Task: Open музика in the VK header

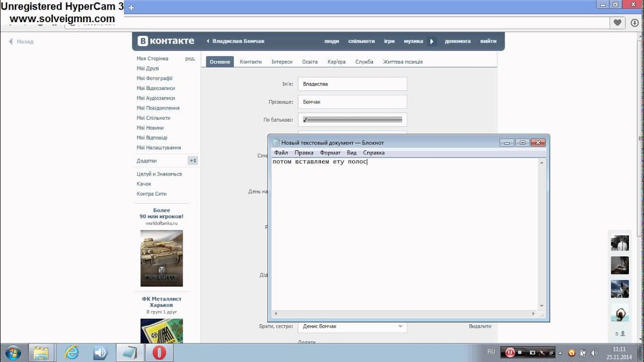Action: [413, 41]
